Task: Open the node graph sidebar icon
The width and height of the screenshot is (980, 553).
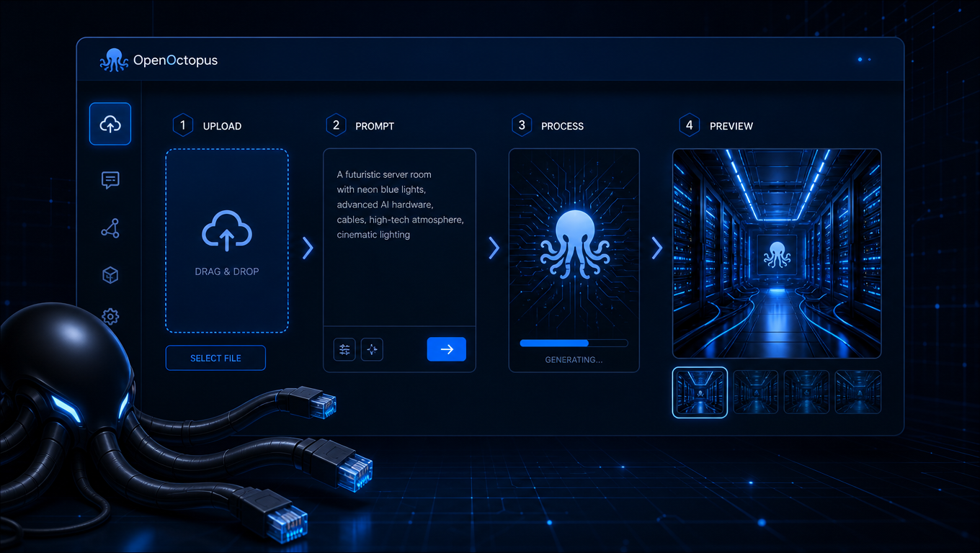Action: point(110,228)
